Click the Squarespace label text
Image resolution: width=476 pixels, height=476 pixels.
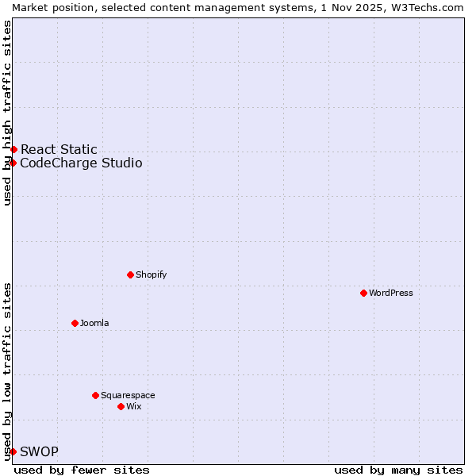[128, 395]
